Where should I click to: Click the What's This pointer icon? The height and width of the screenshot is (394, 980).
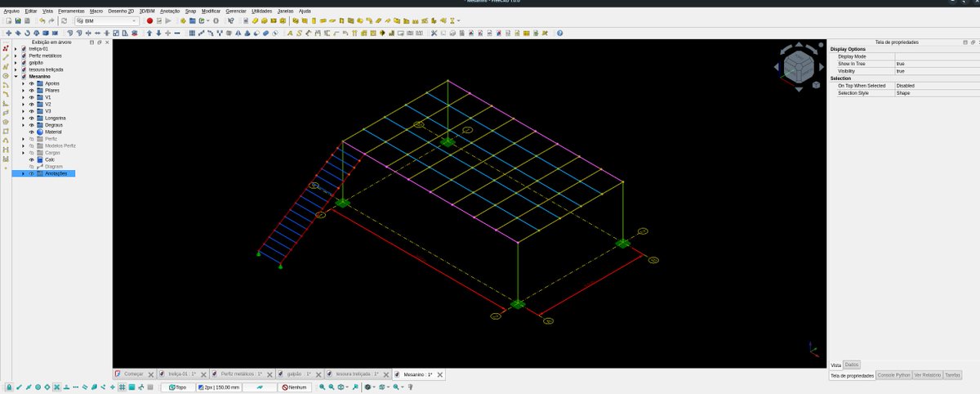point(231,20)
